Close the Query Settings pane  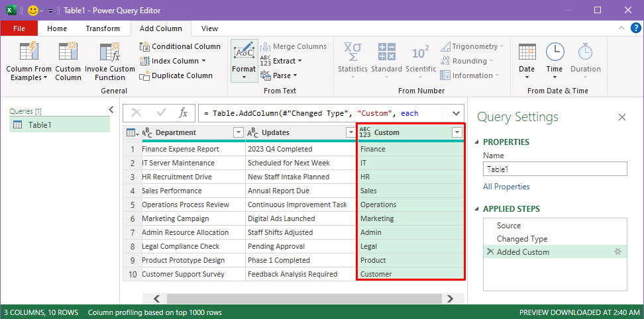(x=622, y=117)
